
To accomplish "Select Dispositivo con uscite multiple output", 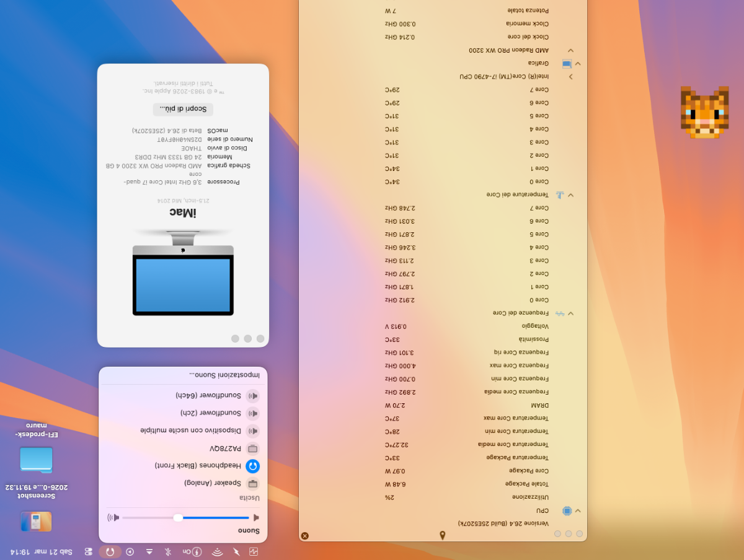I will tap(184, 431).
